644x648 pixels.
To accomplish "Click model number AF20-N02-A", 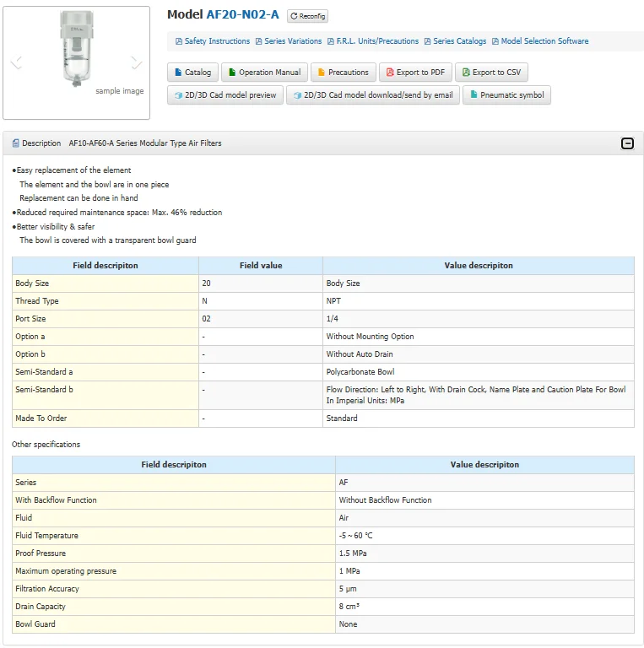I will point(242,15).
